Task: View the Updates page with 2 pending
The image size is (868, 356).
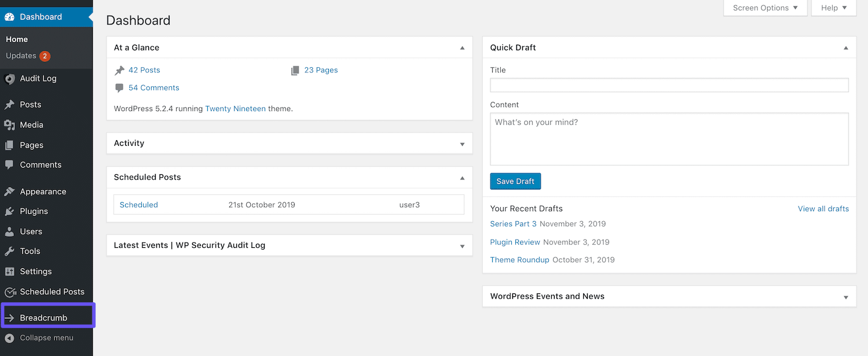Action: click(x=23, y=56)
